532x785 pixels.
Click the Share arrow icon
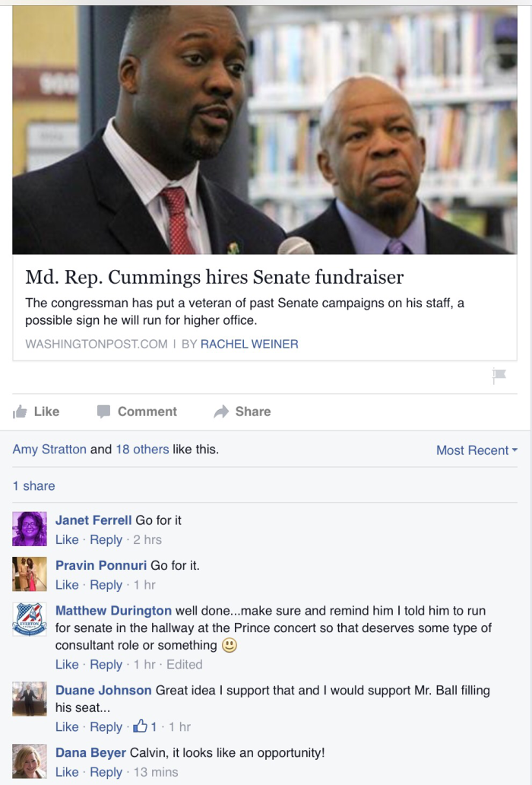(x=221, y=412)
